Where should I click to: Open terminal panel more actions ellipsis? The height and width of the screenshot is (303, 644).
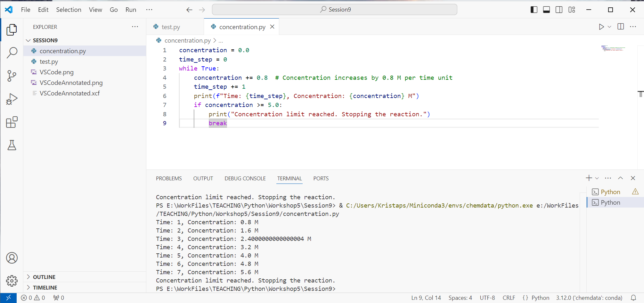[608, 178]
